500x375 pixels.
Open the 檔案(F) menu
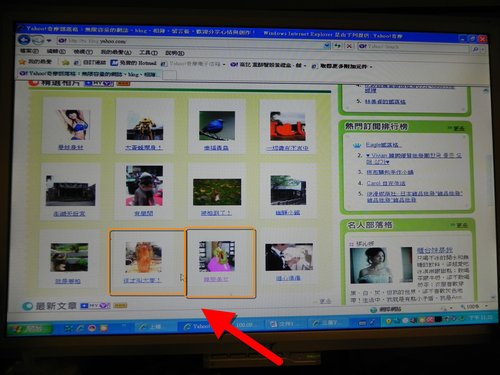pyautogui.click(x=29, y=51)
